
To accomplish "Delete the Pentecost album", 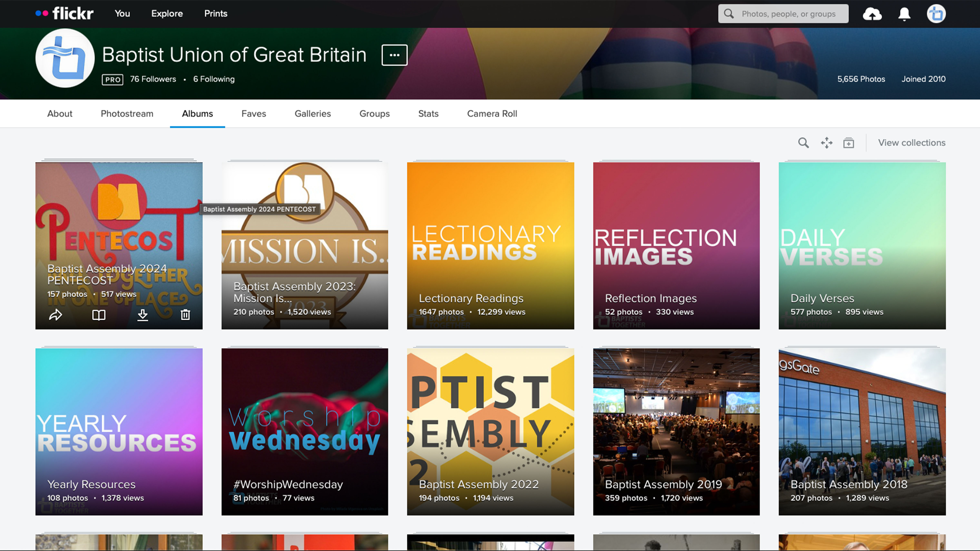I will (185, 314).
